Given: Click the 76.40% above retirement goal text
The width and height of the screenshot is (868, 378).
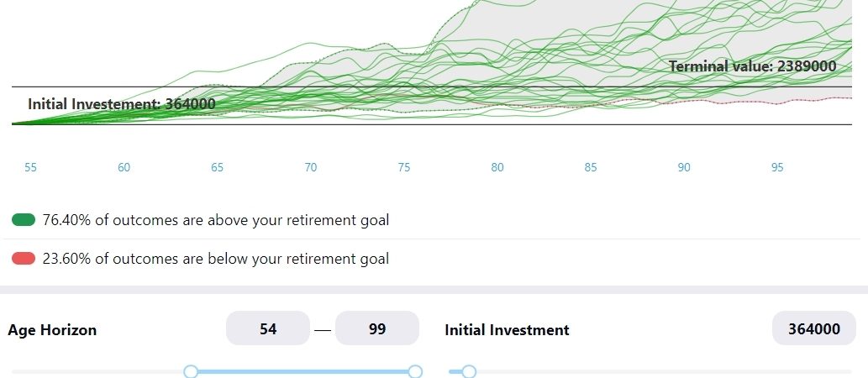Looking at the screenshot, I should point(216,220).
